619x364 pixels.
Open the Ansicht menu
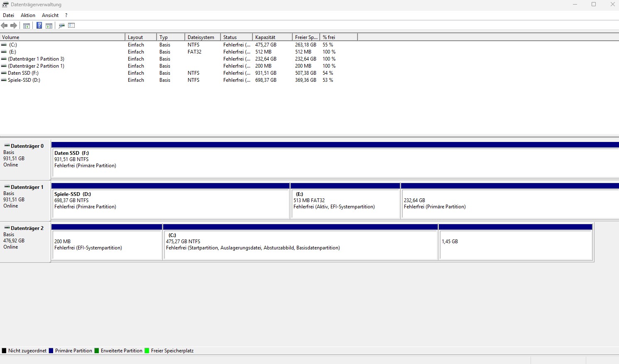click(x=50, y=15)
